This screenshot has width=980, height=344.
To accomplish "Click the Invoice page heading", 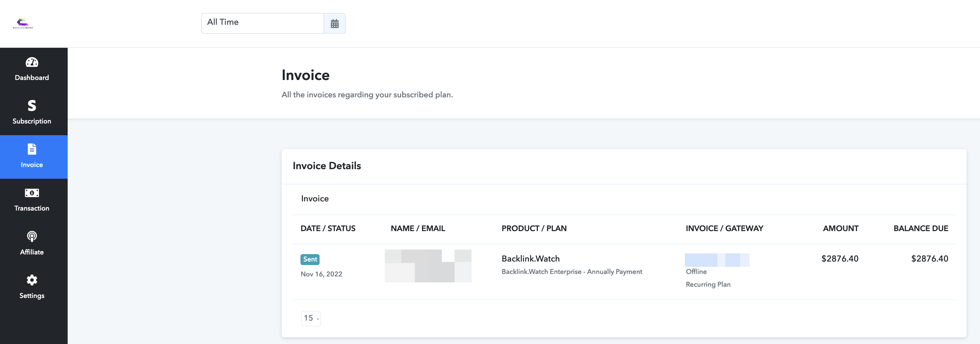I will [x=305, y=75].
